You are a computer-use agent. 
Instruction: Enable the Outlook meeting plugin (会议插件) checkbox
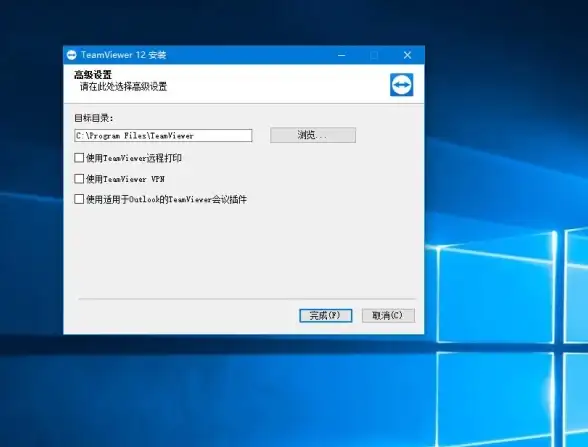coord(79,199)
